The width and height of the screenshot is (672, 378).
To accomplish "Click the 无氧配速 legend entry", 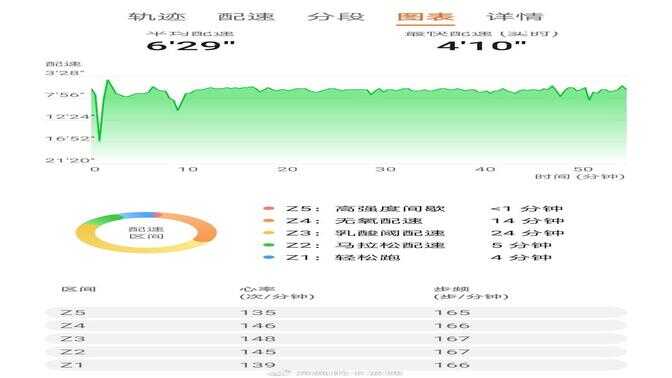I will 379,221.
